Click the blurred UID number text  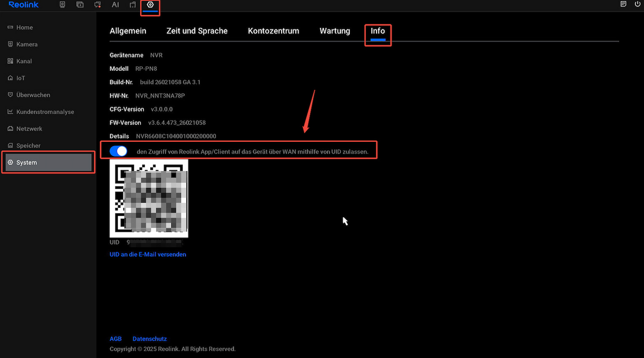[155, 242]
